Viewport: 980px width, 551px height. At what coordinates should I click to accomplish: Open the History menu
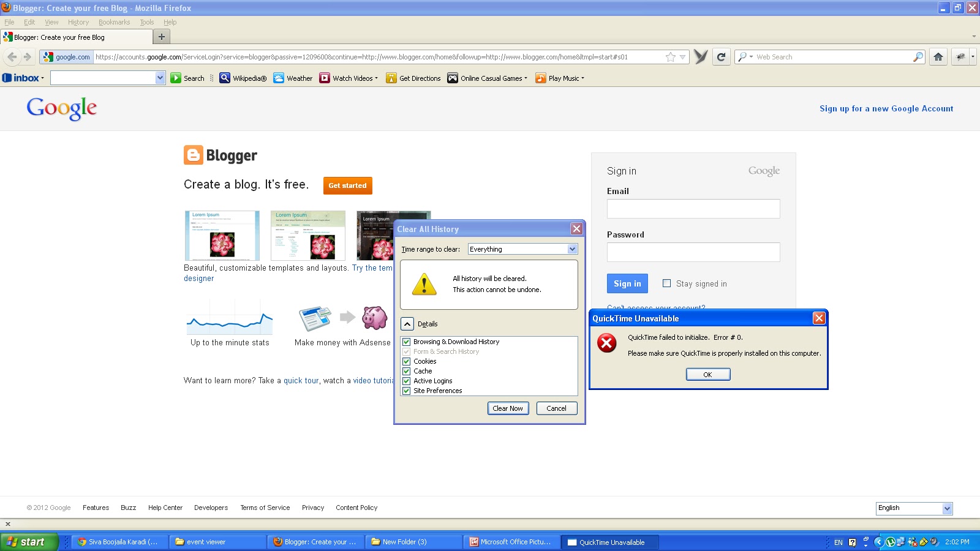[78, 22]
